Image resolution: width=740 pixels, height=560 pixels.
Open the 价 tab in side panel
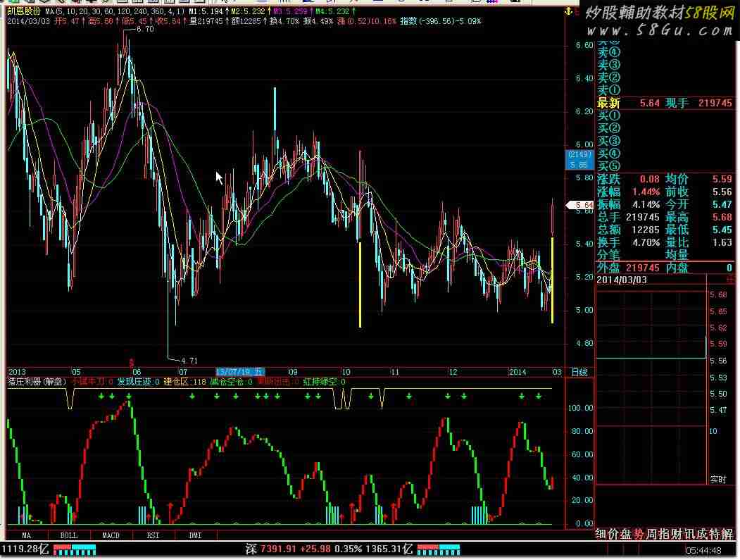point(613,534)
